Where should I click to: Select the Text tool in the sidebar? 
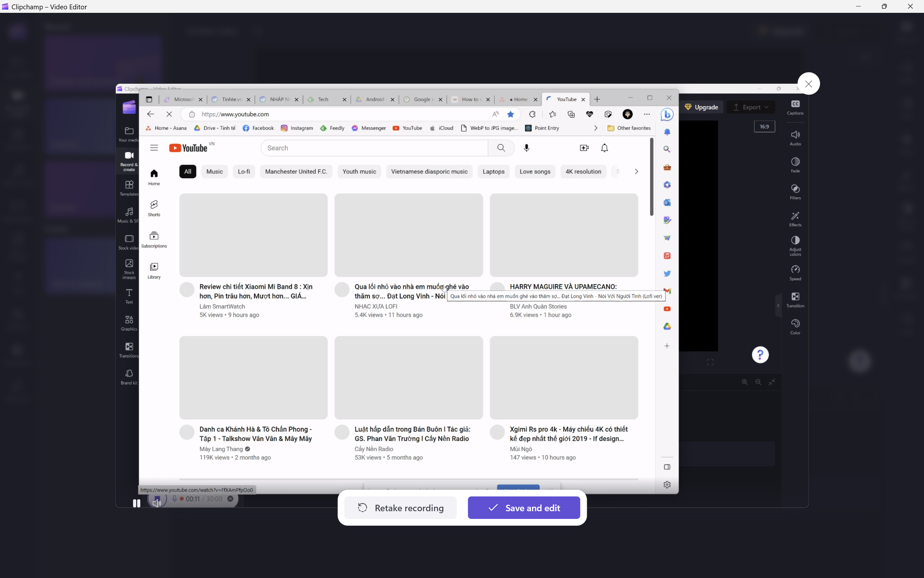129,296
